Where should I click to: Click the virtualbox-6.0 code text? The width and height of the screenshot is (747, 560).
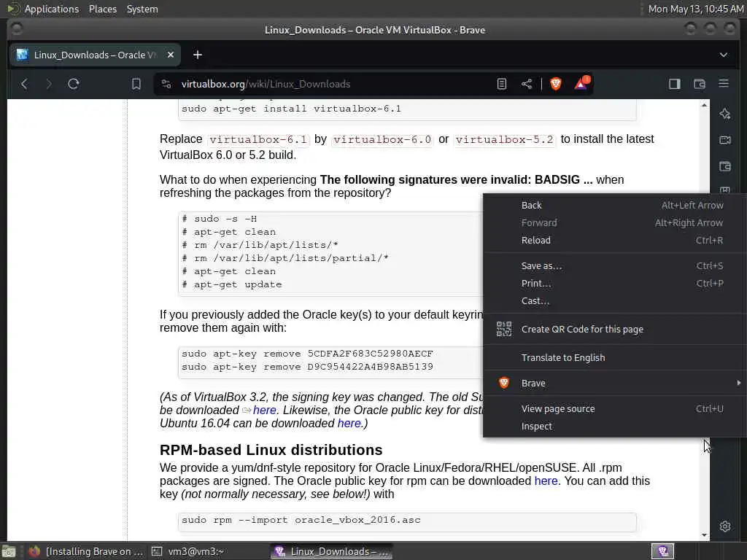click(x=382, y=139)
